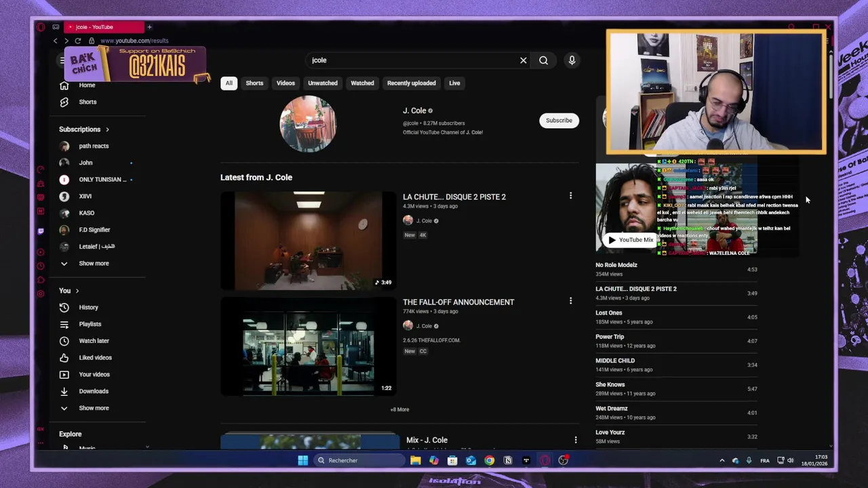This screenshot has width=868, height=488.
Task: Open the John subscription
Action: coord(85,163)
